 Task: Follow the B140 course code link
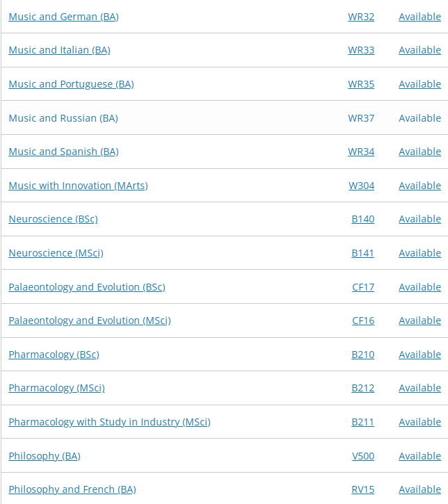click(363, 219)
